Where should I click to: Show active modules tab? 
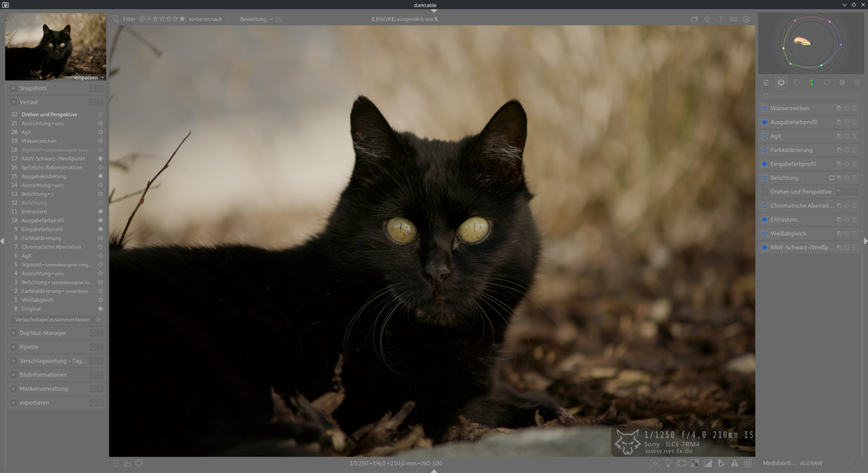781,83
